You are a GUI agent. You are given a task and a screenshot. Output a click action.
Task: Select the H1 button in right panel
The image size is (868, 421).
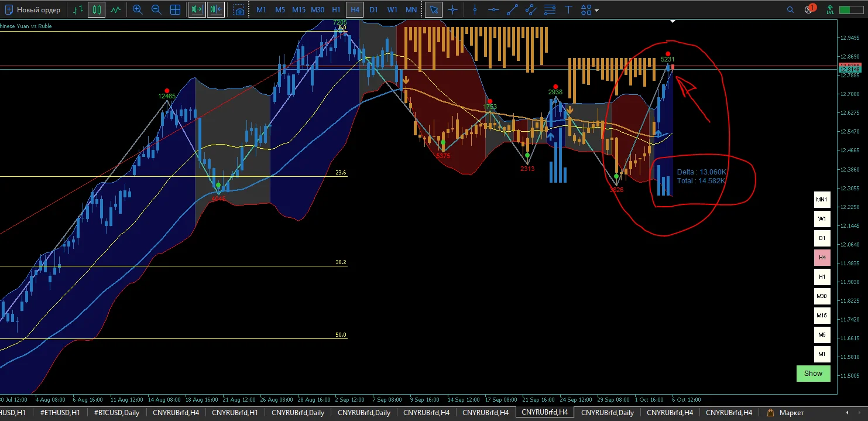click(822, 277)
